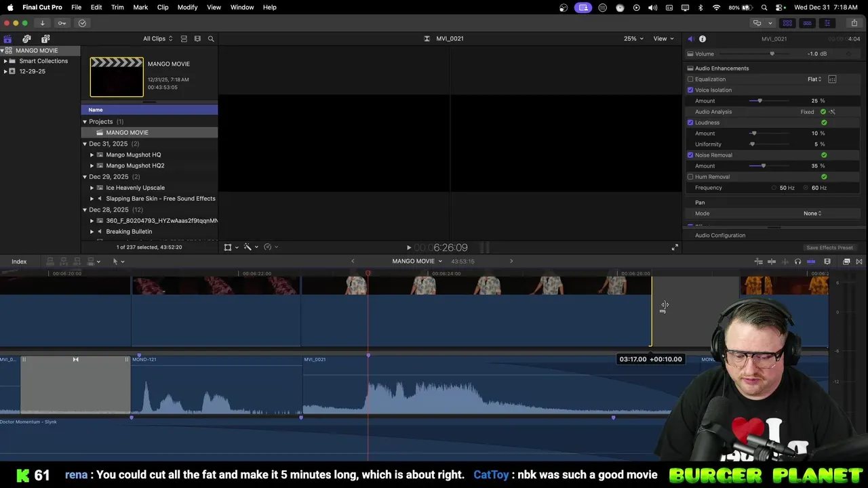Select 50 Hz hum frequency radio
The width and height of the screenshot is (868, 488).
(x=774, y=188)
